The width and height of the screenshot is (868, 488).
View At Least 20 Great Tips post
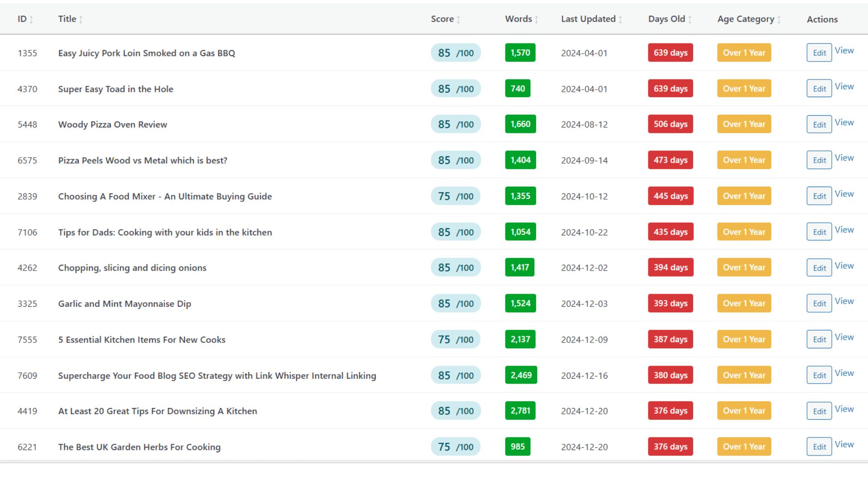(x=844, y=409)
